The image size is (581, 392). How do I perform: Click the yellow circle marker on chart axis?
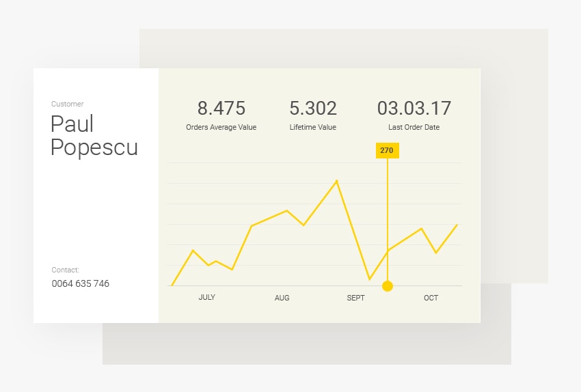click(388, 286)
